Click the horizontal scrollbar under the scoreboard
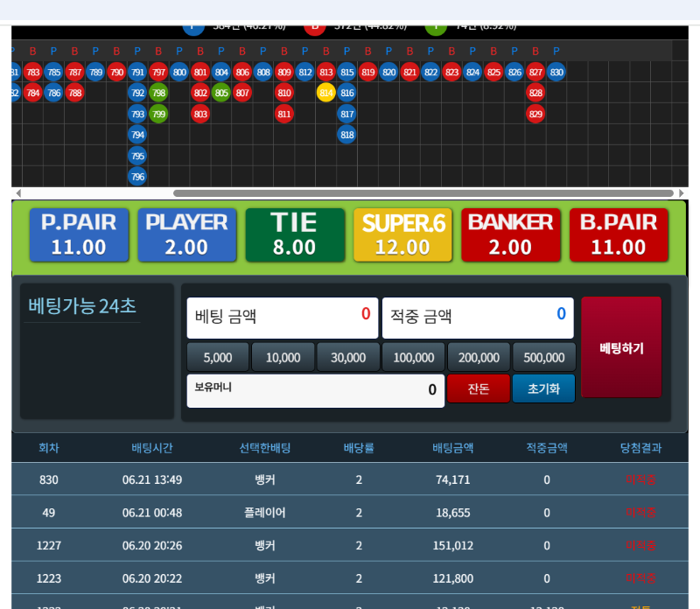This screenshot has width=700, height=609. pos(423,193)
